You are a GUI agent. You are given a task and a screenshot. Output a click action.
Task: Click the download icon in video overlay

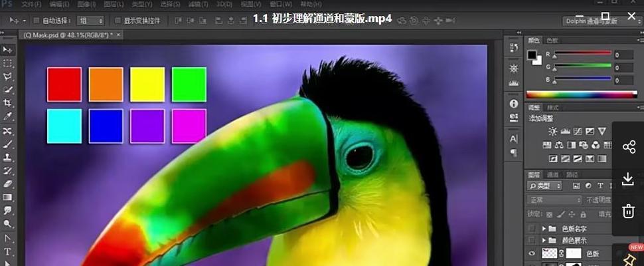[628, 179]
